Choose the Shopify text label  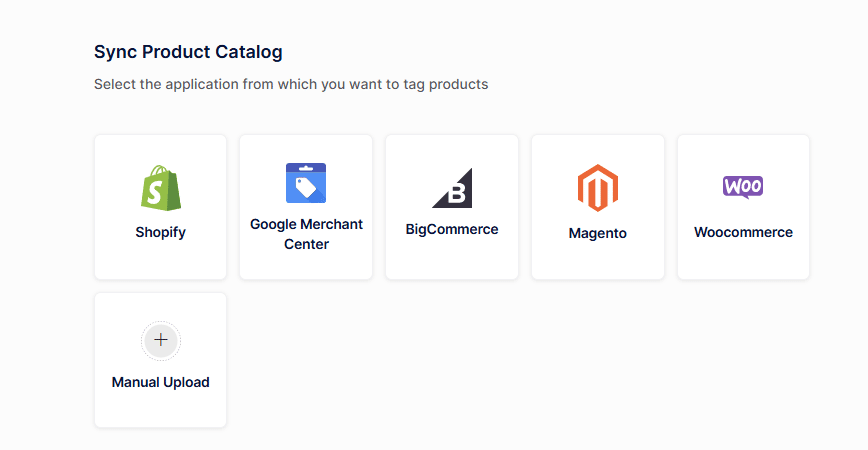click(x=160, y=232)
